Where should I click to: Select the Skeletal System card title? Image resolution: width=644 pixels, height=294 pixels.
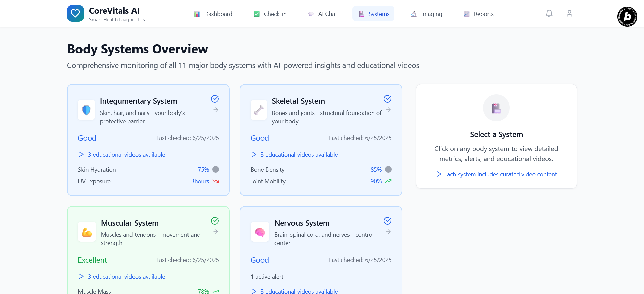(x=298, y=101)
